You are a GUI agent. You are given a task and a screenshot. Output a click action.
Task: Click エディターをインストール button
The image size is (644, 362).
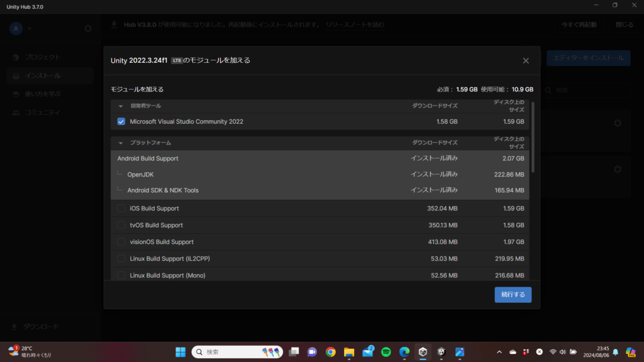point(589,58)
